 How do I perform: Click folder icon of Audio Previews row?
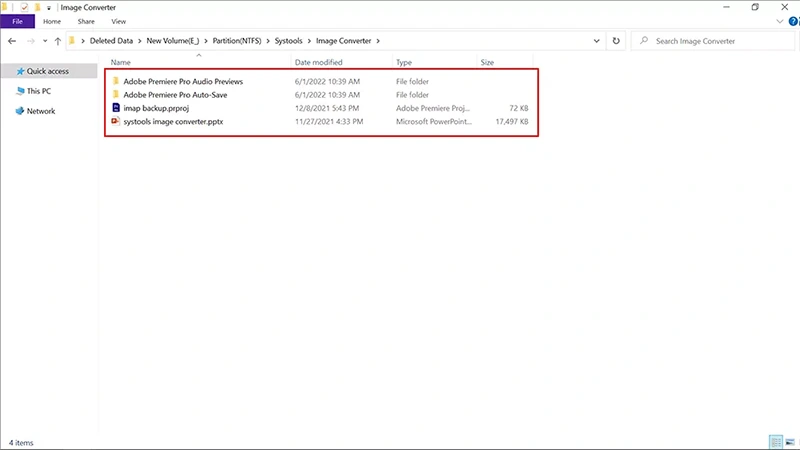(116, 81)
